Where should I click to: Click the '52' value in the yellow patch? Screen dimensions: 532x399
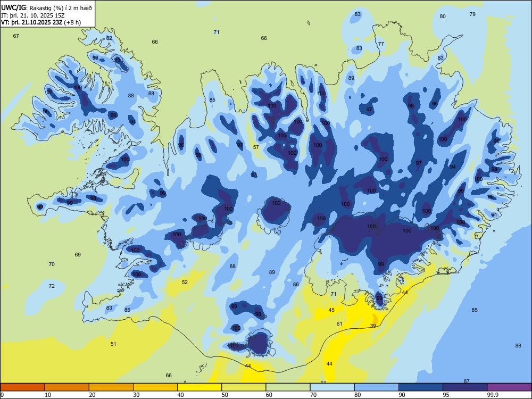pyautogui.click(x=185, y=282)
